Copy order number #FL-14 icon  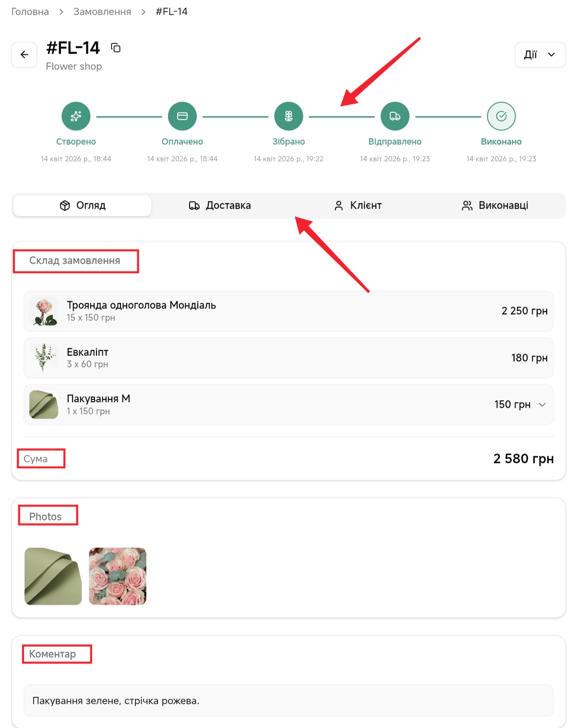coord(116,48)
